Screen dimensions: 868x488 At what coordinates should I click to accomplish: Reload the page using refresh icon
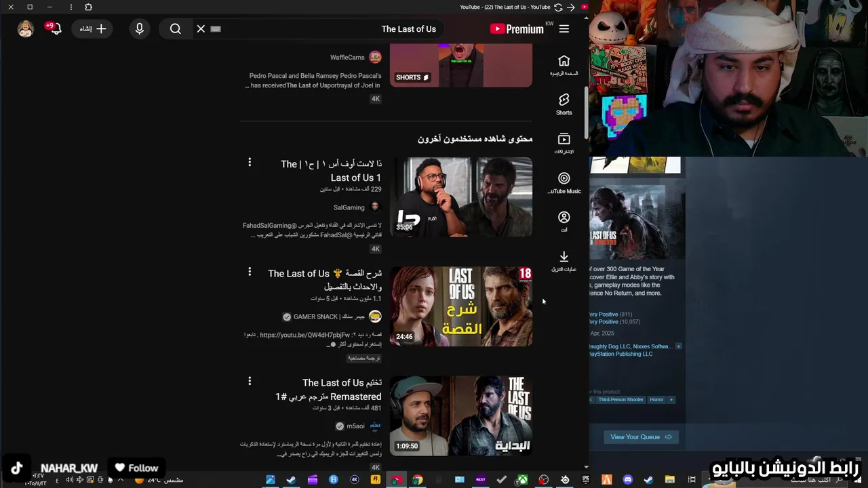coord(558,7)
